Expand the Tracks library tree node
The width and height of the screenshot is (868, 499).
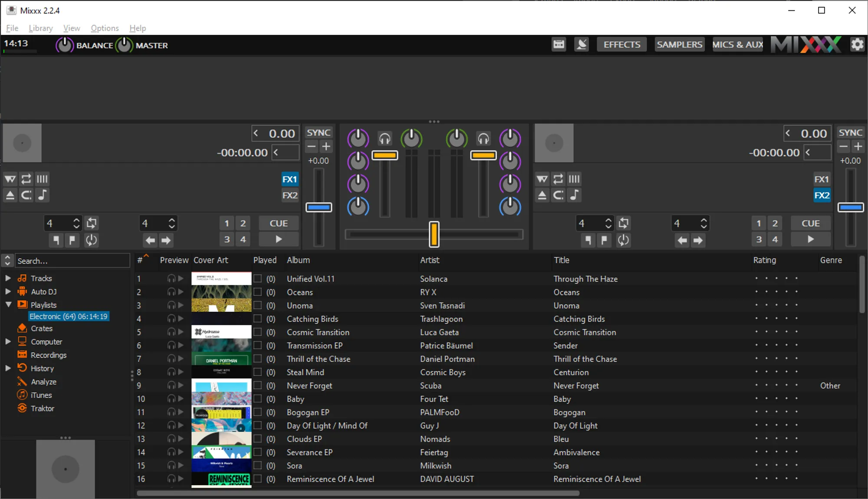pyautogui.click(x=8, y=278)
